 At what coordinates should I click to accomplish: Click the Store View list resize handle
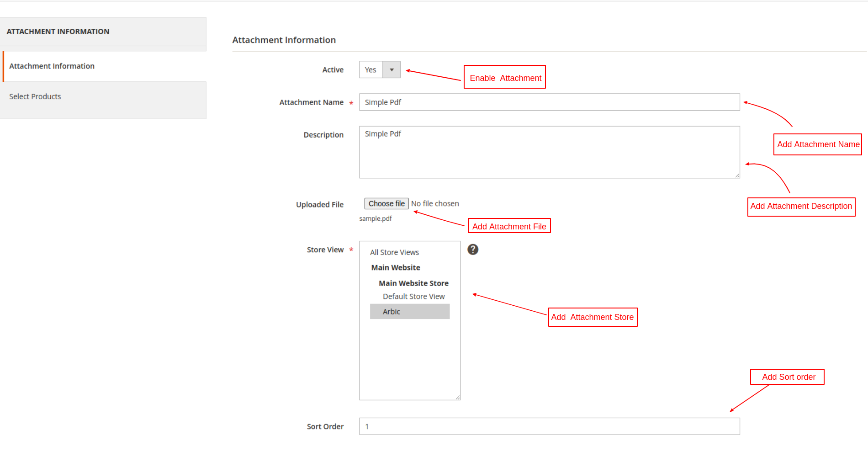[x=457, y=397]
